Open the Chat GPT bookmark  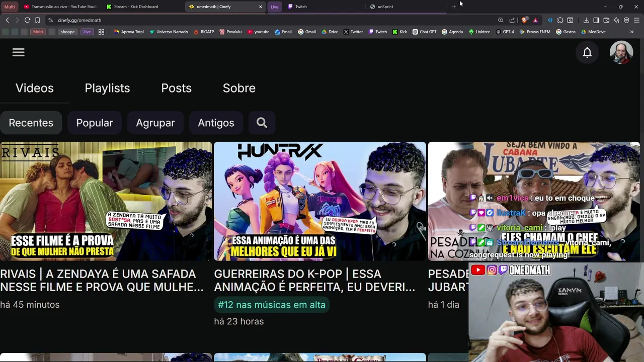click(x=425, y=32)
